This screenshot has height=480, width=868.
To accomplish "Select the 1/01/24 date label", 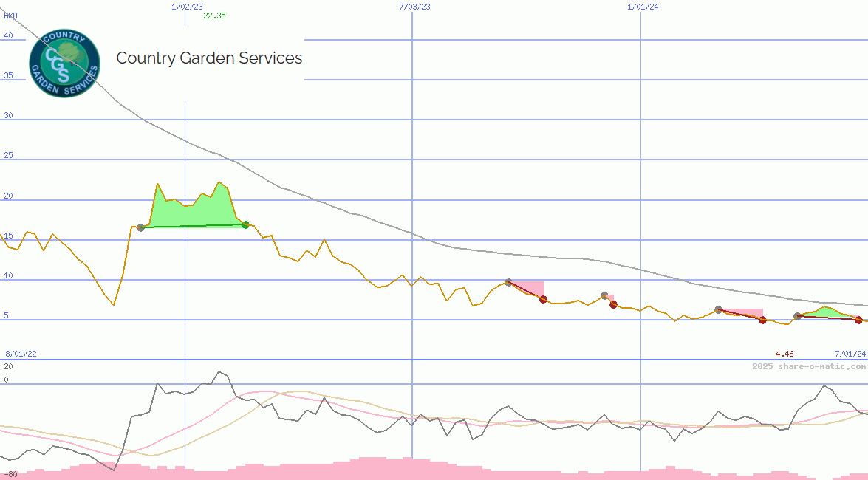I will [643, 7].
